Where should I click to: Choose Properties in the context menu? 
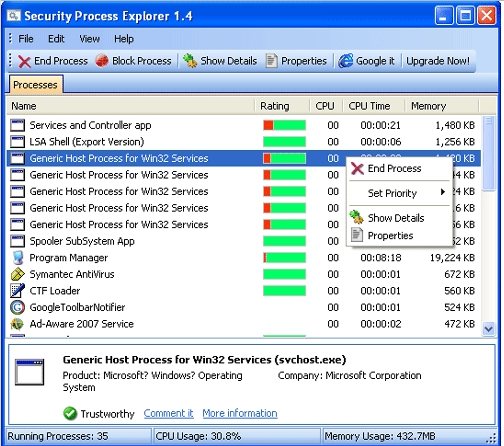coord(390,236)
